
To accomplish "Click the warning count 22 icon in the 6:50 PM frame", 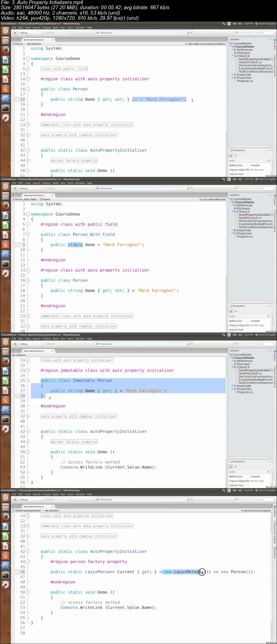I will [189, 33].
